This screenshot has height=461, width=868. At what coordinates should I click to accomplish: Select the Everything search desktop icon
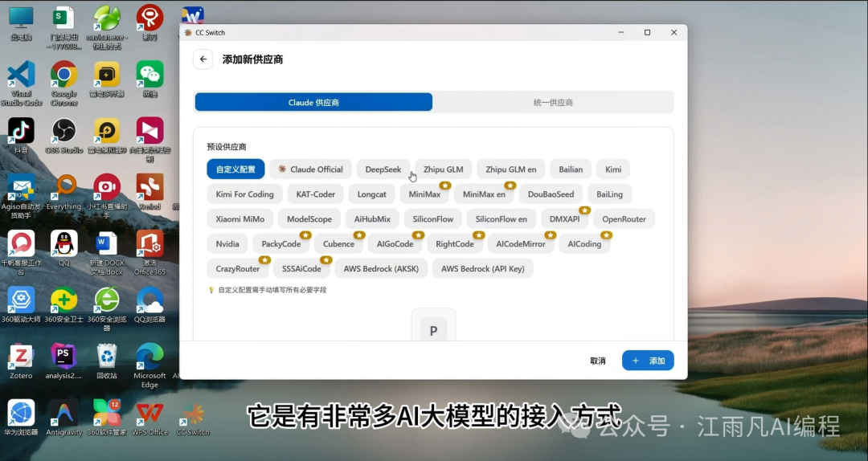click(x=64, y=192)
